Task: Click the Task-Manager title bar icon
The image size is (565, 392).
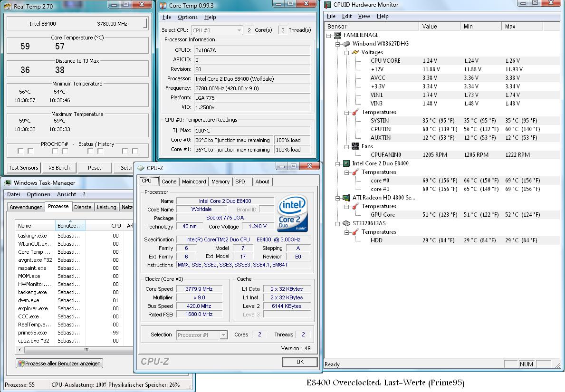Action: tap(8, 182)
